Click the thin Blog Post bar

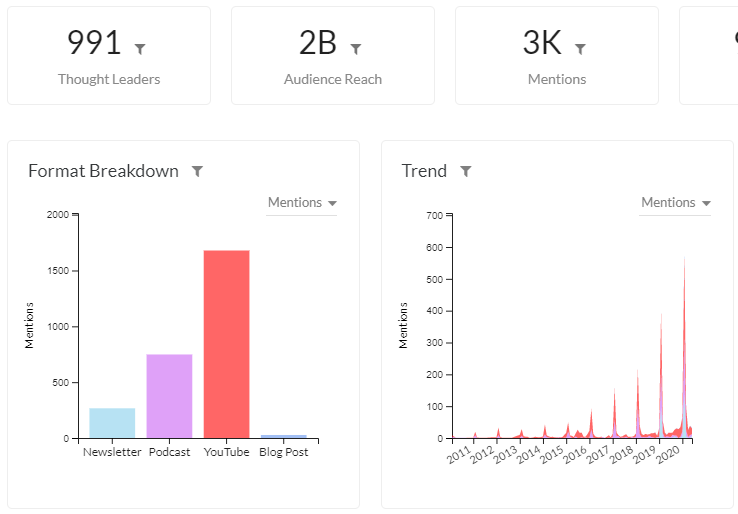tap(284, 436)
